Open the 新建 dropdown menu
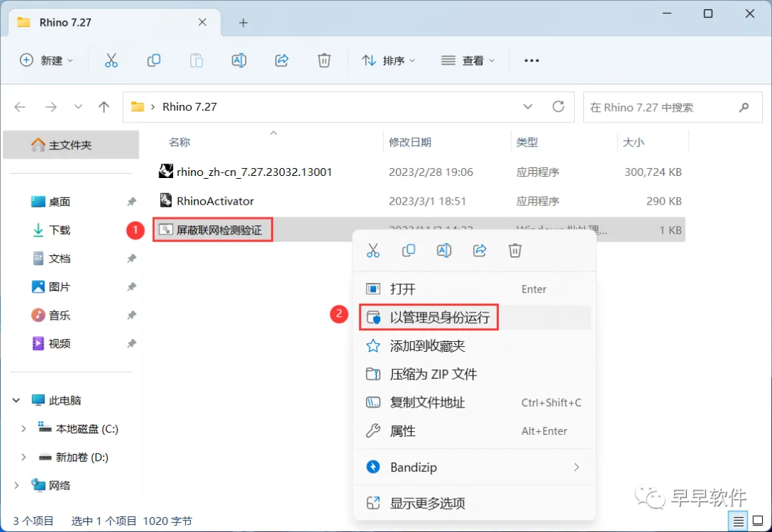 [x=46, y=61]
